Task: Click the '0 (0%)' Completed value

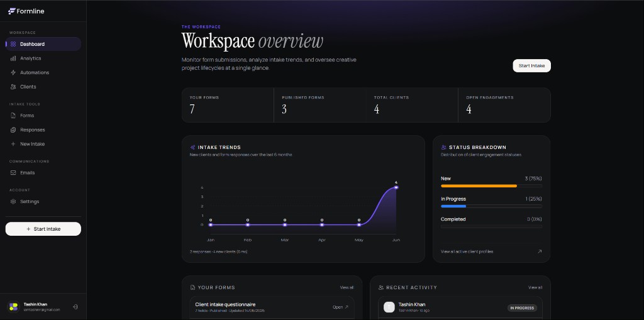Action: pos(535,219)
